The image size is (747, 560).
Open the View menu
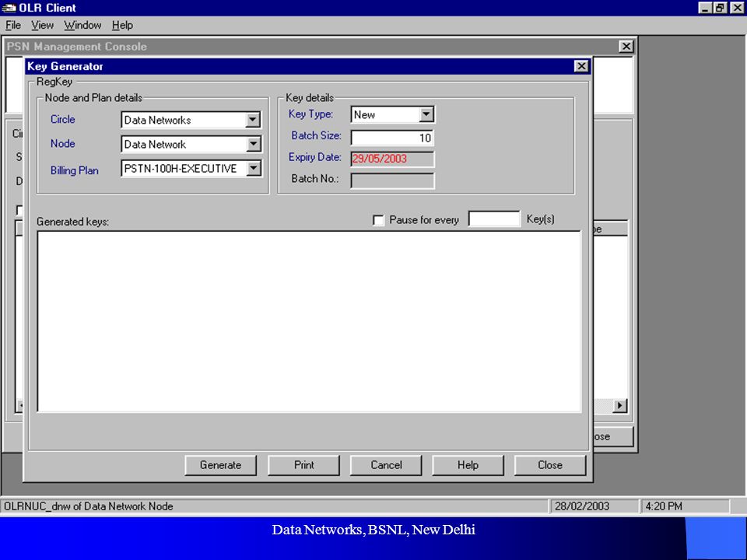click(42, 25)
